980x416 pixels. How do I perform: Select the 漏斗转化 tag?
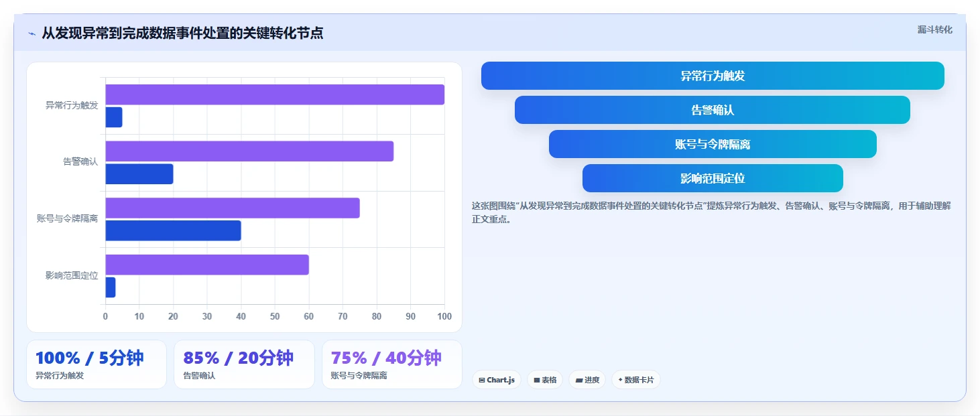pyautogui.click(x=934, y=29)
